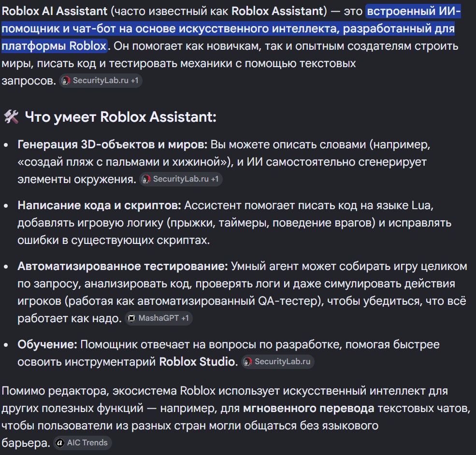Viewport: 476px width, 455px height.
Task: Click the AIC Trends favicon icon
Action: click(x=60, y=443)
